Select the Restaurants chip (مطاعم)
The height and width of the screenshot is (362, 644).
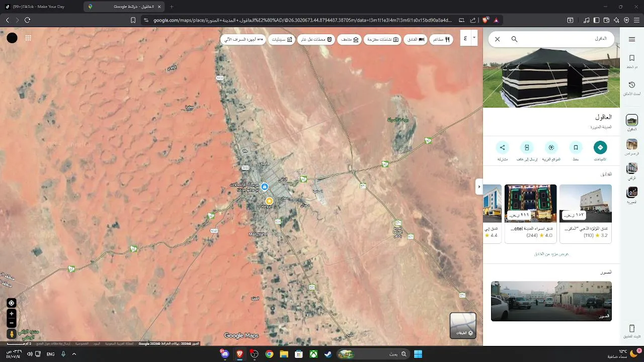click(441, 39)
